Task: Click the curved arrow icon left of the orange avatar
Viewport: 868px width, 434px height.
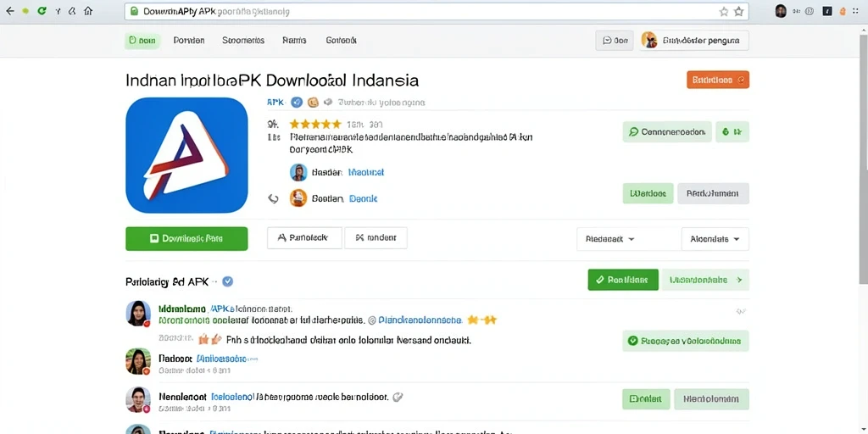Action: [x=273, y=198]
